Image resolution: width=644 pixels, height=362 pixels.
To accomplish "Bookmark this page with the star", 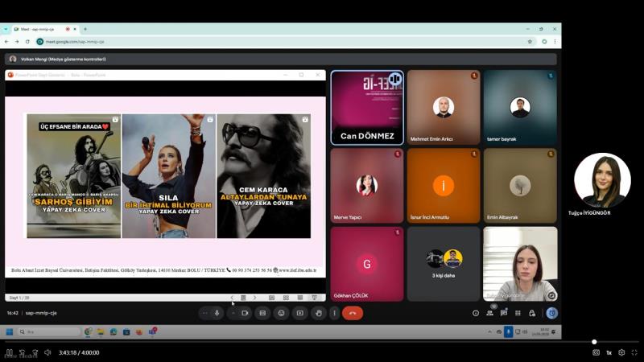I will pos(530,42).
